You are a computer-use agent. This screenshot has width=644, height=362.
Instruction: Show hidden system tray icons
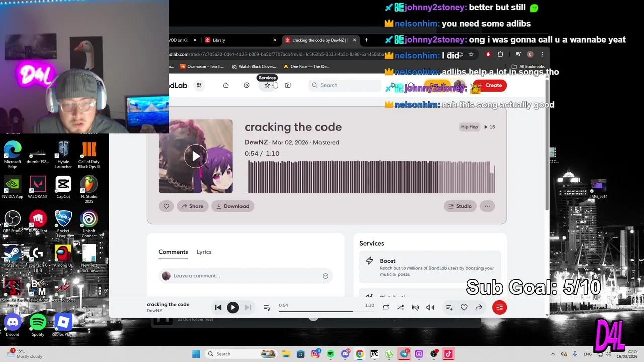click(553, 354)
